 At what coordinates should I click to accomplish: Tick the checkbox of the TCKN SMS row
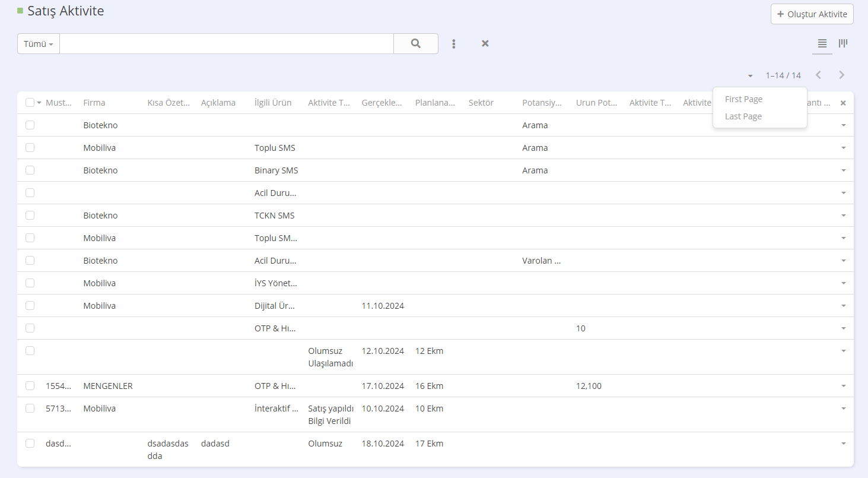30,215
